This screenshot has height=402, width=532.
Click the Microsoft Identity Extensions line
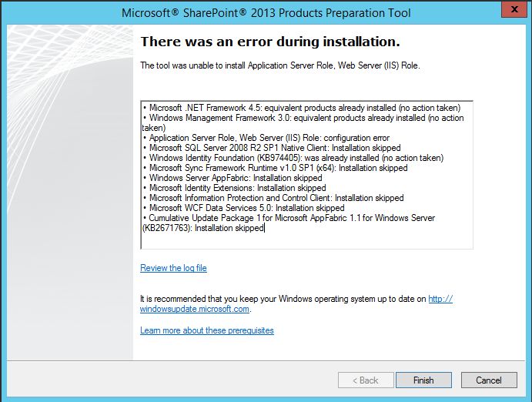tap(235, 188)
